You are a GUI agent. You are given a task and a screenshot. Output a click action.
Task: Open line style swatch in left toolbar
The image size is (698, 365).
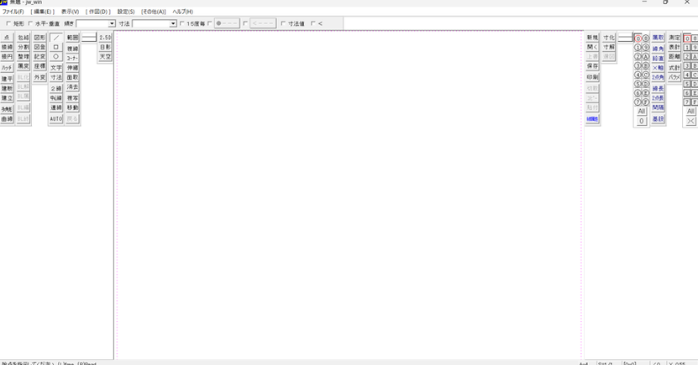89,38
